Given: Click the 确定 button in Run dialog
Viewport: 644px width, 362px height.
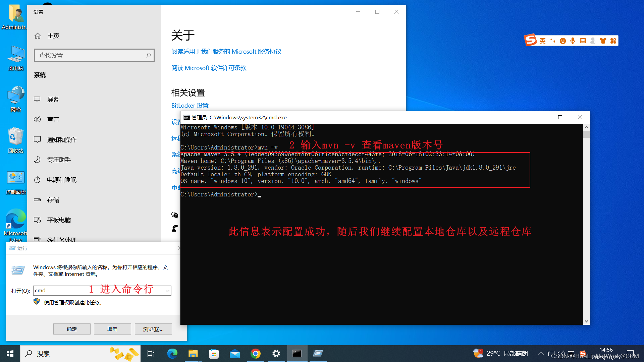Looking at the screenshot, I should pyautogui.click(x=72, y=329).
